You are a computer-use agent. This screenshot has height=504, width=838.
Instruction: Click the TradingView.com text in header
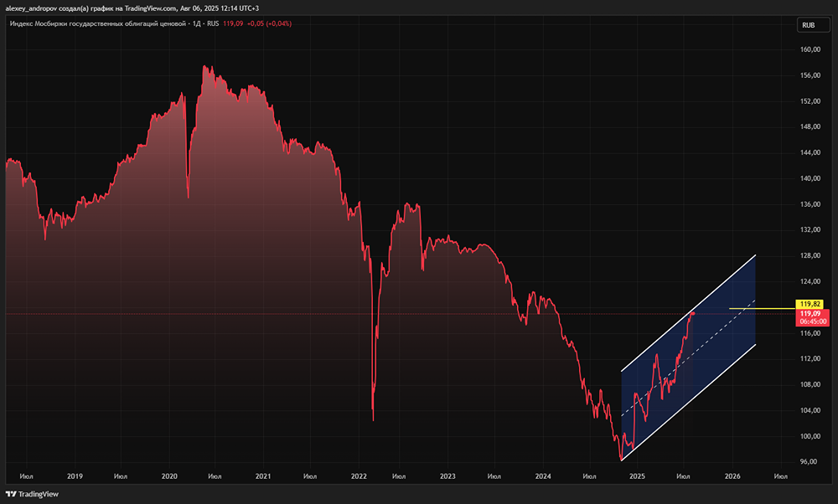pyautogui.click(x=151, y=8)
